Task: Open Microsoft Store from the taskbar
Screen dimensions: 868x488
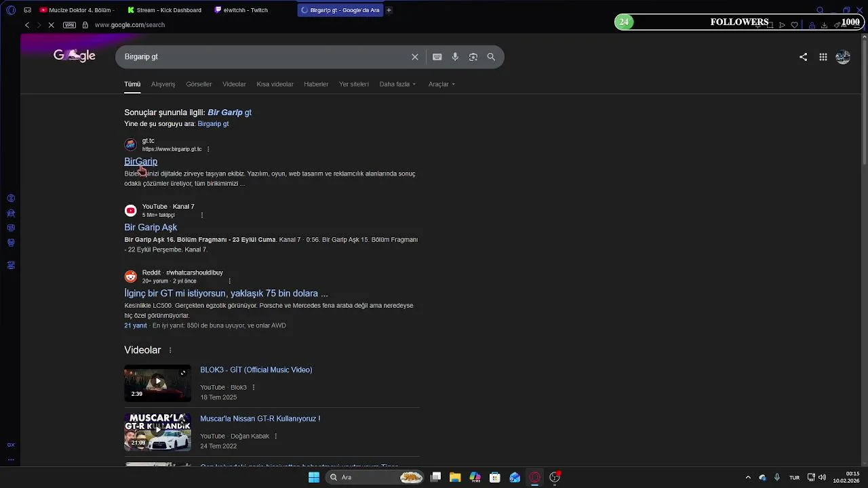Action: coord(495,477)
